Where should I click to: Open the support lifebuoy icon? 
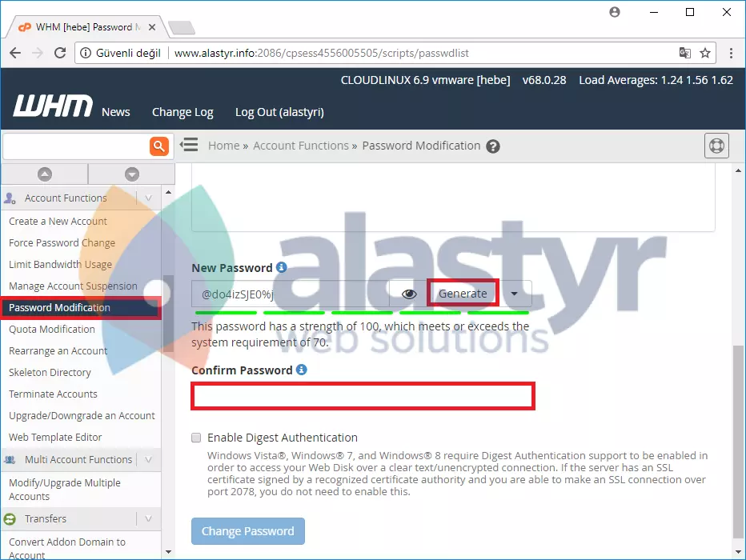click(716, 146)
